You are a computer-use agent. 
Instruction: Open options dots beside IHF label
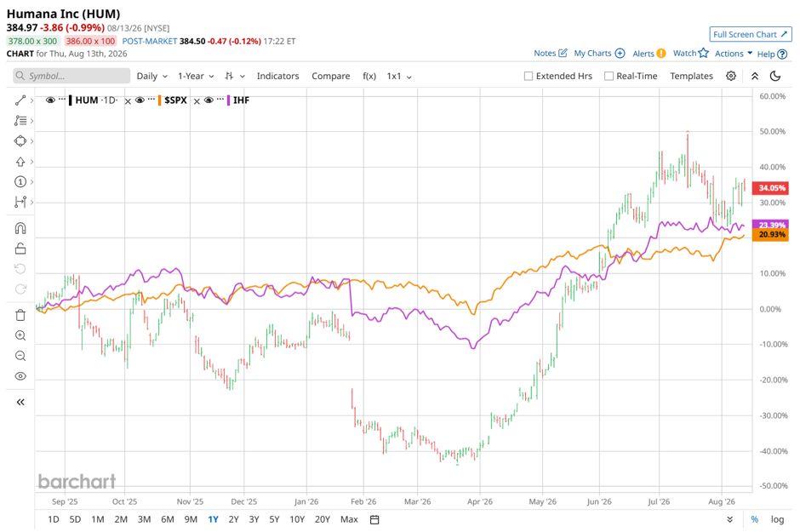pyautogui.click(x=220, y=99)
